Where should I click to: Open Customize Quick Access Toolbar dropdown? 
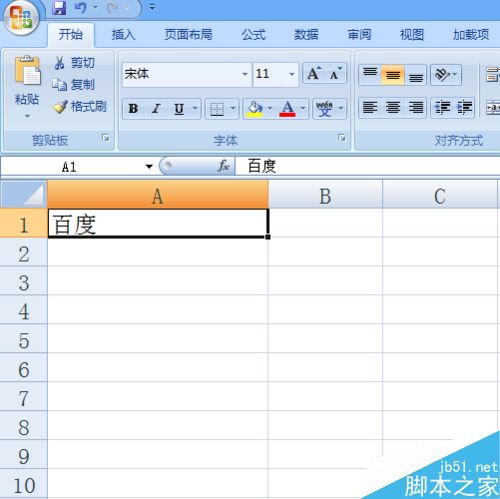pyautogui.click(x=152, y=7)
